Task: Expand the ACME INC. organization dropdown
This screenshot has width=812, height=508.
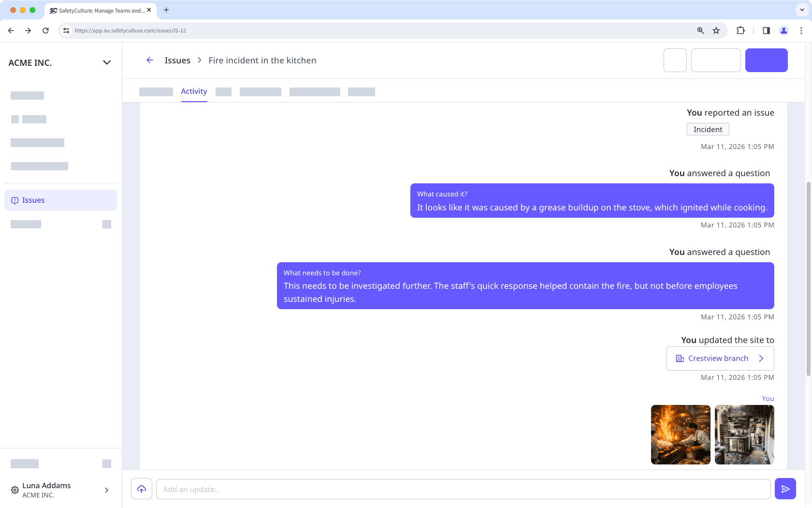Action: (x=107, y=63)
